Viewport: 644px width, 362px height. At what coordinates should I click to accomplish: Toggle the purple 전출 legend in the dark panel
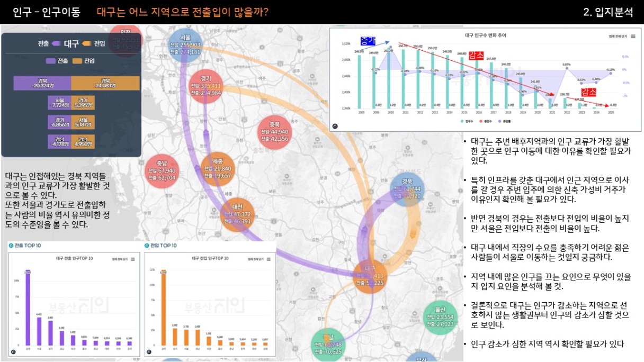point(57,61)
